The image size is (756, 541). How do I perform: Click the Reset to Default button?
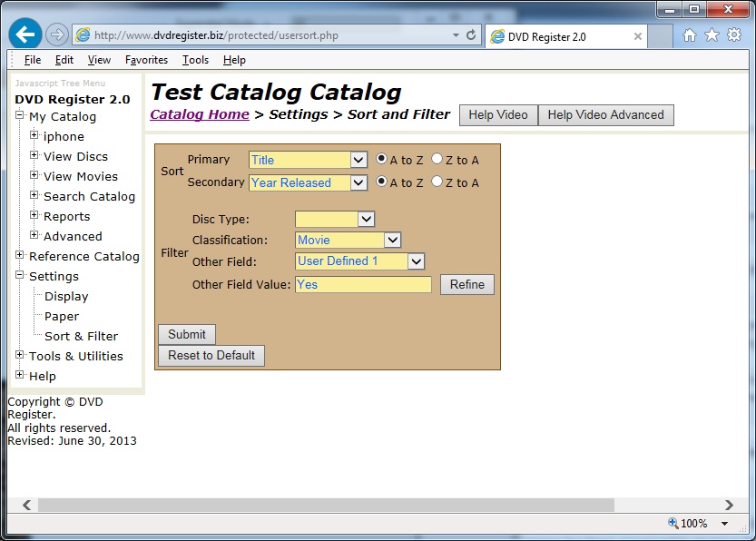(x=211, y=355)
